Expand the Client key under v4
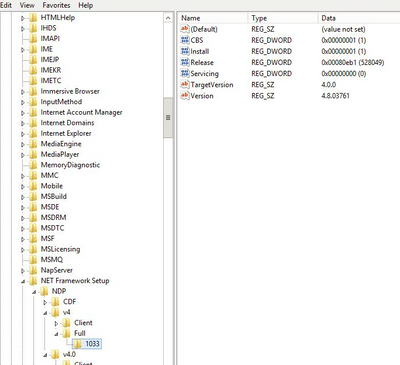400x365 pixels. click(56, 323)
